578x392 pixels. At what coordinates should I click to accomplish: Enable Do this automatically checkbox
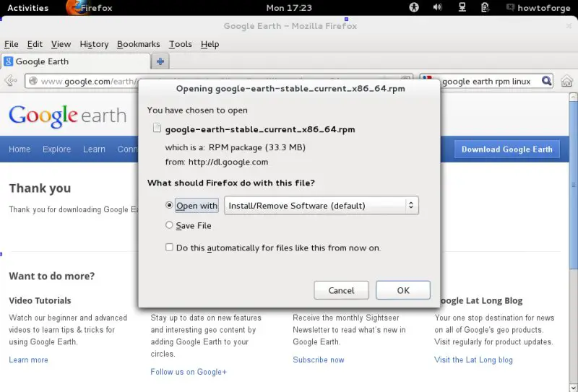[x=169, y=247]
